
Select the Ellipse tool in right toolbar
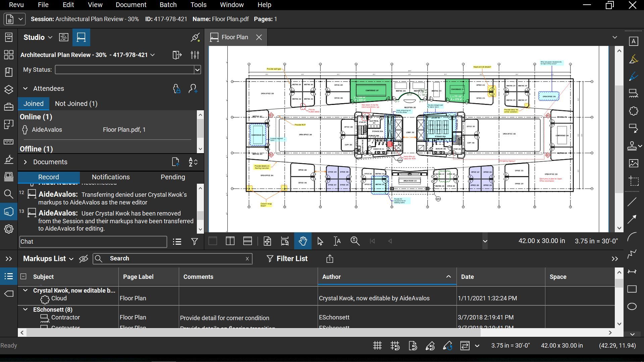[632, 306]
